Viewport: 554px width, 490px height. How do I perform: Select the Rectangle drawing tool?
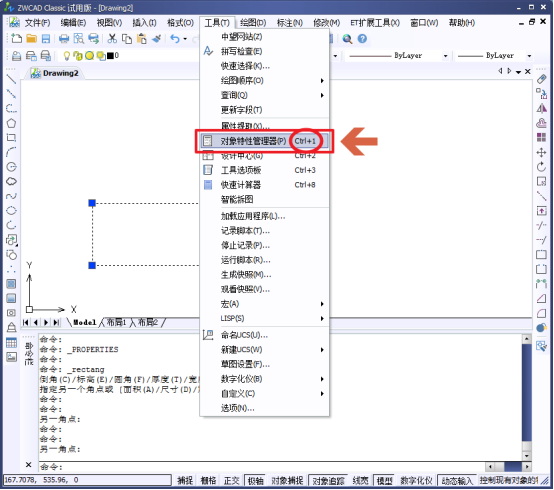tap(11, 137)
